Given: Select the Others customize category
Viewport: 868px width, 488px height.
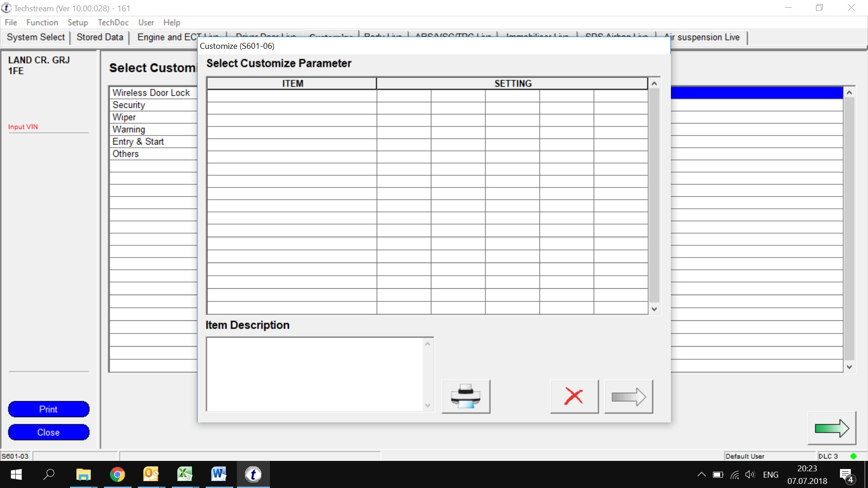Looking at the screenshot, I should 126,154.
